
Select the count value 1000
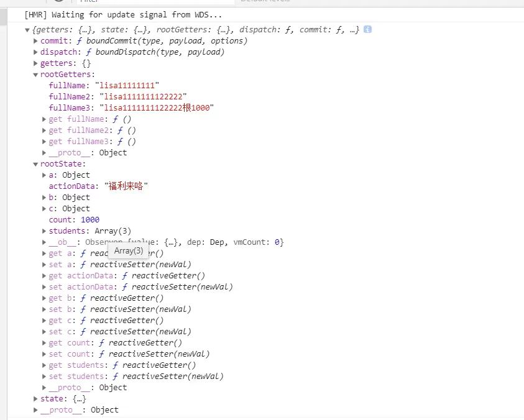point(90,220)
